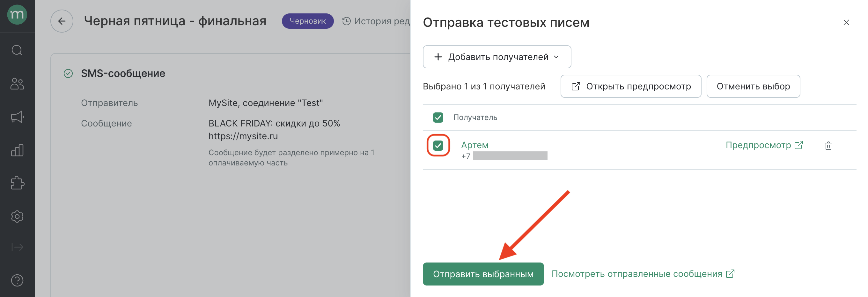Open the customers people icon in sidebar
The width and height of the screenshot is (868, 297).
(x=17, y=84)
